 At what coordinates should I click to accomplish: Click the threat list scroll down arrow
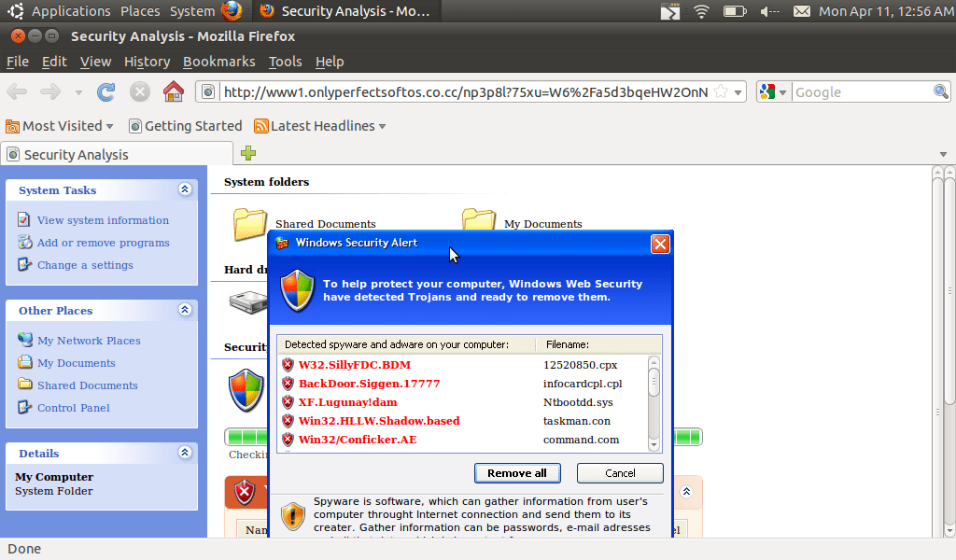654,445
